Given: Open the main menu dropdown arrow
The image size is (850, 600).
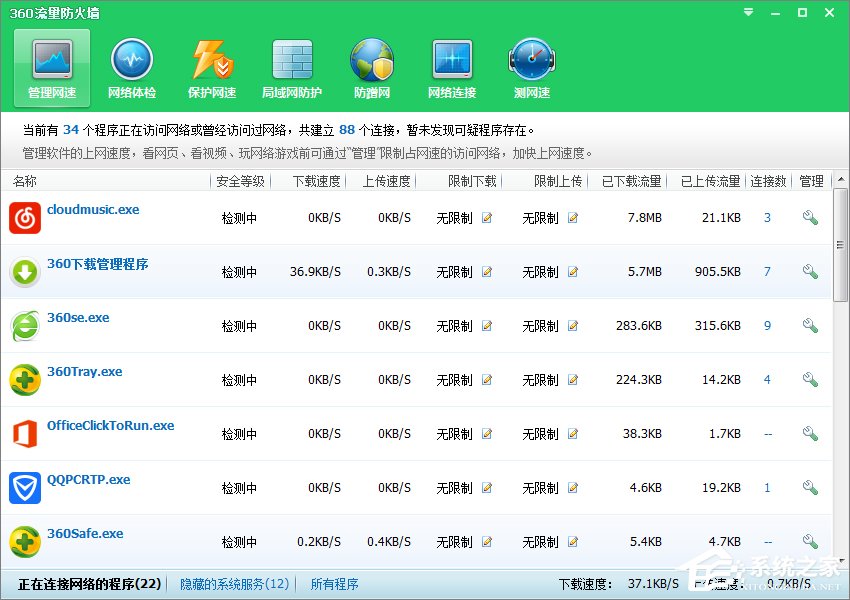Looking at the screenshot, I should click(746, 13).
